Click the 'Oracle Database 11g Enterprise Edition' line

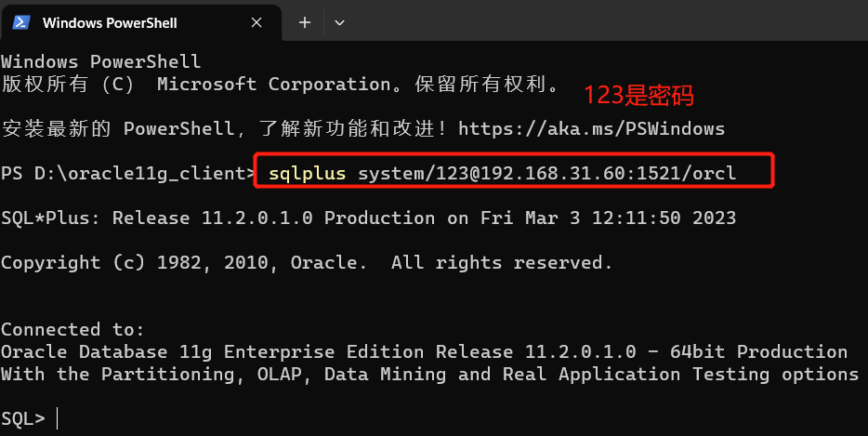point(424,351)
